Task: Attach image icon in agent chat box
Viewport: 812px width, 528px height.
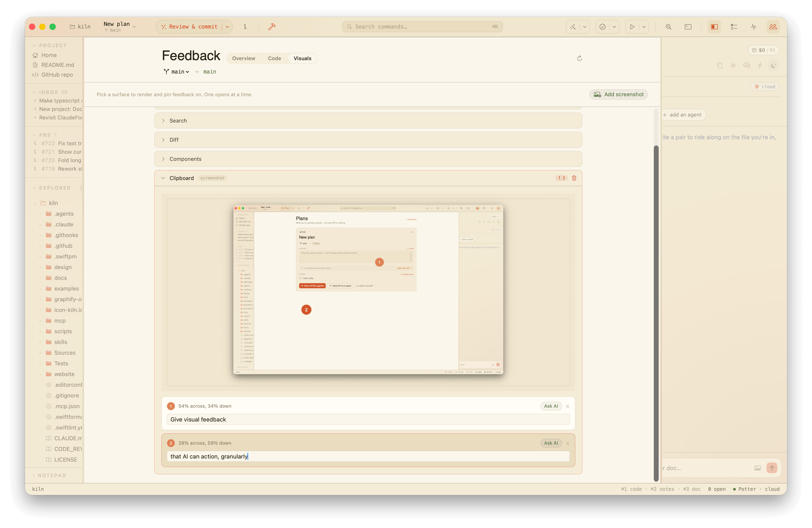Action: click(x=758, y=468)
